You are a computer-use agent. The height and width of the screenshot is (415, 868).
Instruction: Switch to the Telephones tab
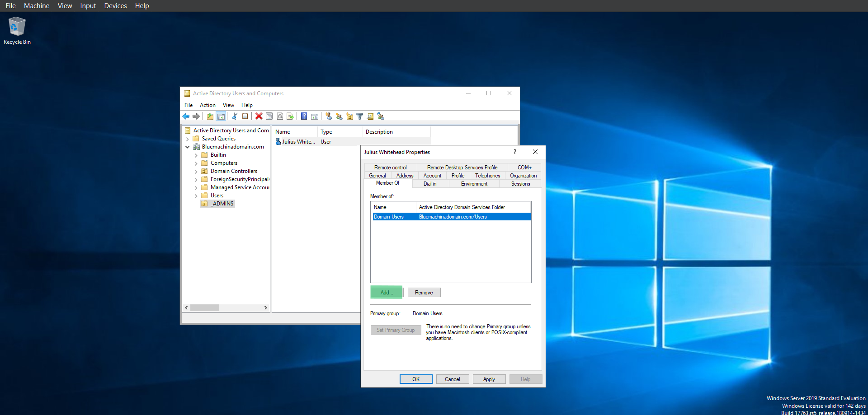point(487,176)
